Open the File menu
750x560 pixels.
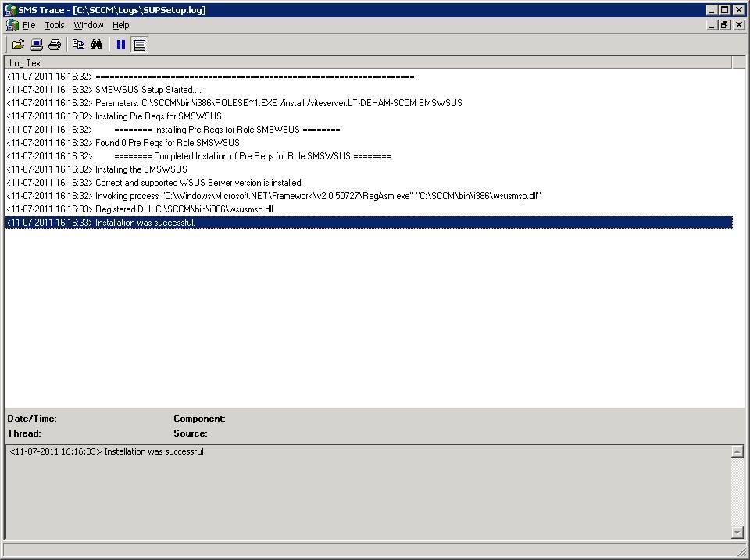[x=29, y=25]
